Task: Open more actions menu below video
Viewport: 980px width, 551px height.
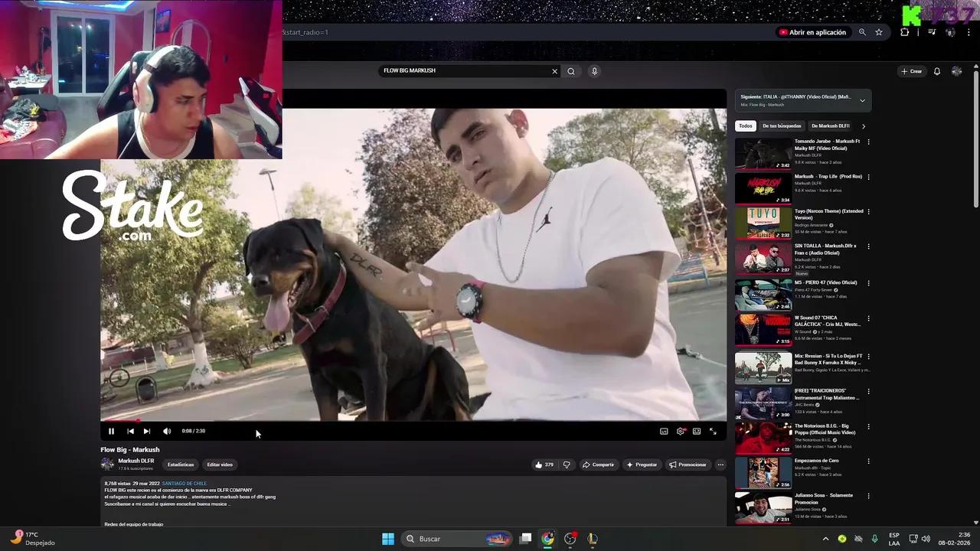Action: [x=720, y=465]
